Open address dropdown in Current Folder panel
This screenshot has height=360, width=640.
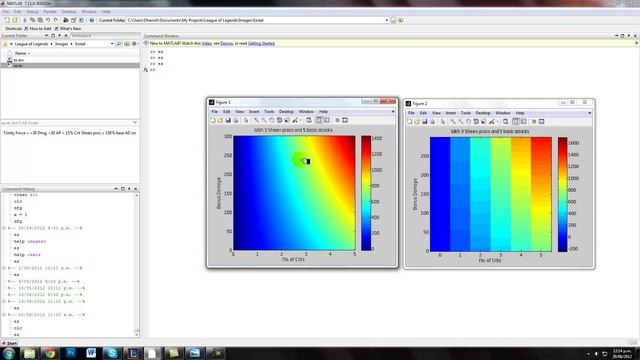tap(112, 44)
